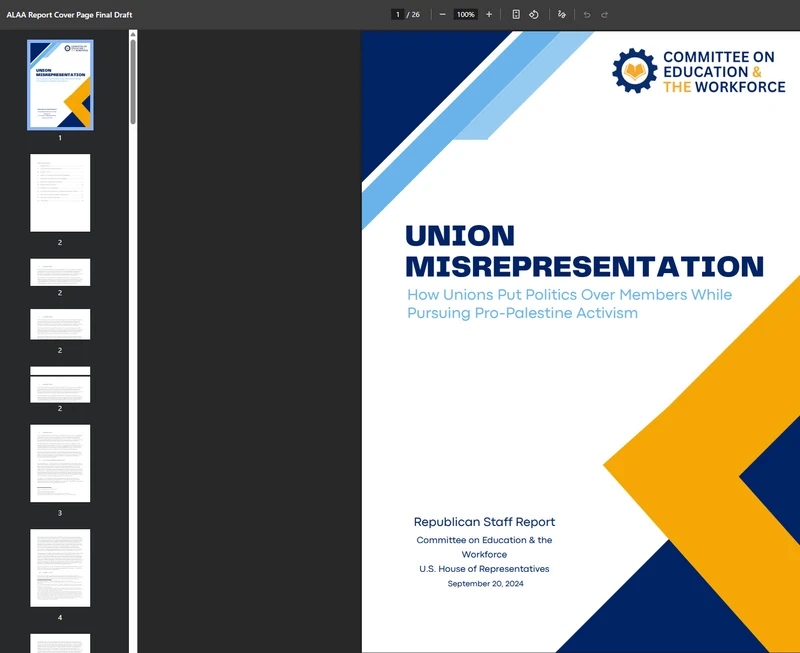This screenshot has width=800, height=653.
Task: Click the draw annotation icon
Action: [562, 14]
